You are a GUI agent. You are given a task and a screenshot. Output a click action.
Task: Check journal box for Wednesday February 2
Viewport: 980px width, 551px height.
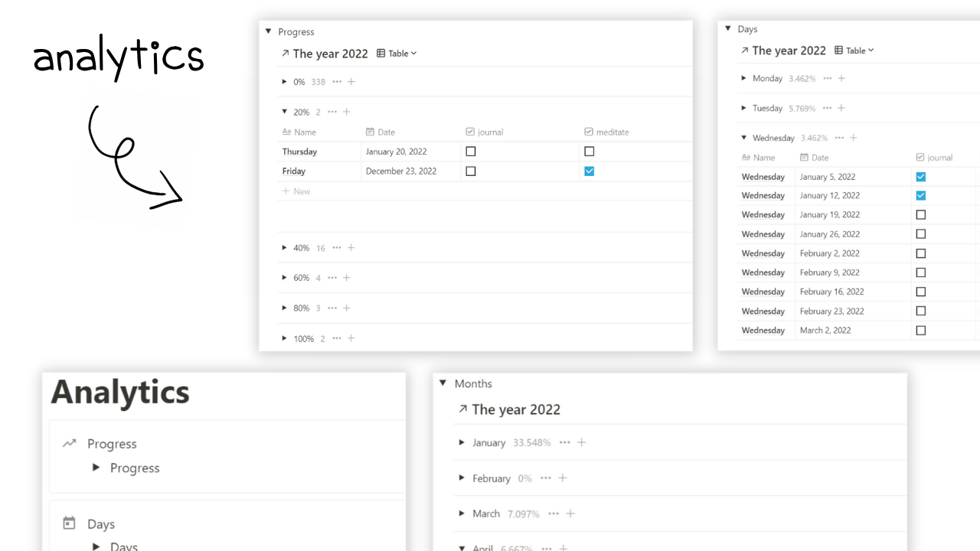click(921, 253)
